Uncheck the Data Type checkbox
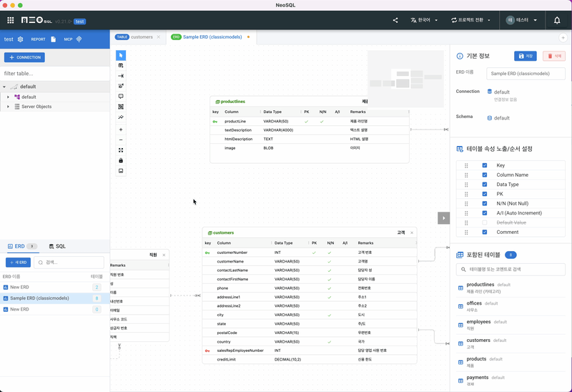This screenshot has height=392, width=572. click(x=484, y=185)
